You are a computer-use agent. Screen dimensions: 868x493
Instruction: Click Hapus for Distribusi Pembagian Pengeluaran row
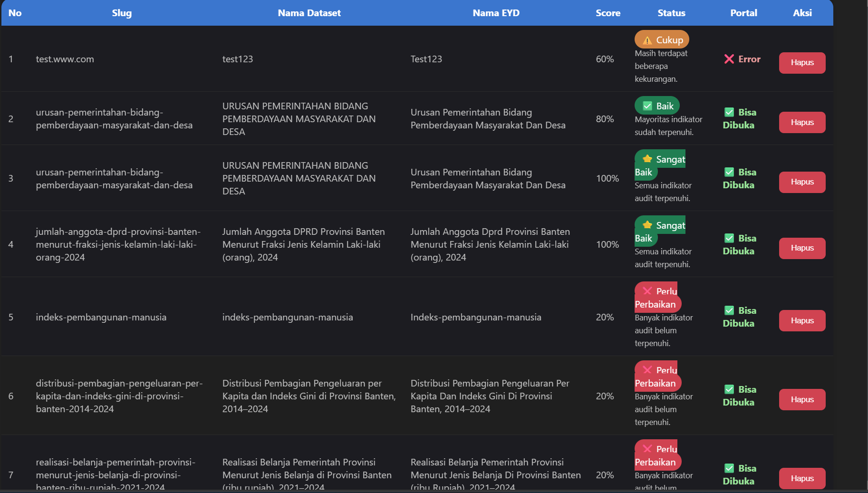(802, 399)
